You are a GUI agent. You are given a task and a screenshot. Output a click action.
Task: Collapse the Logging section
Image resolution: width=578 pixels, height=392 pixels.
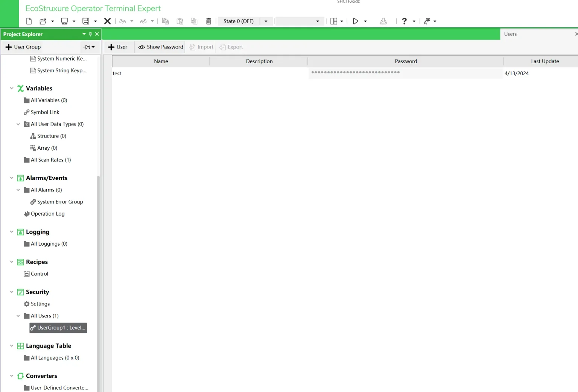click(x=12, y=232)
